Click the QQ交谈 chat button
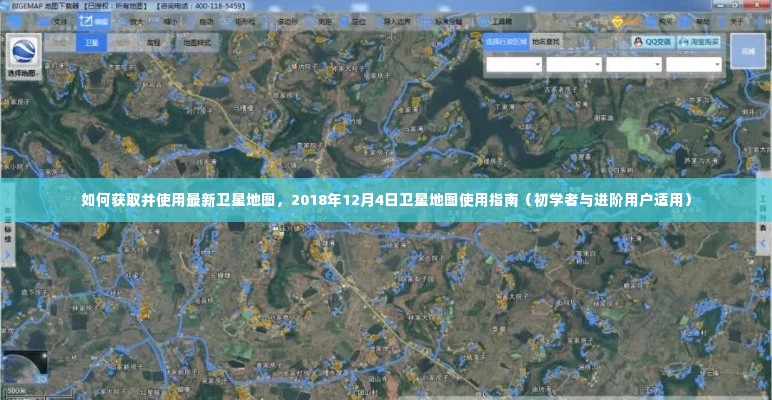 [x=653, y=42]
